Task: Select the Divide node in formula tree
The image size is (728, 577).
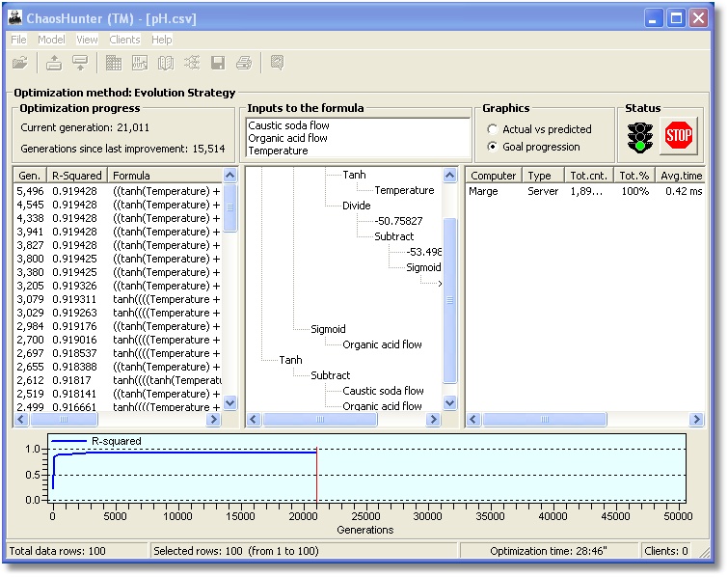Action: 356,206
